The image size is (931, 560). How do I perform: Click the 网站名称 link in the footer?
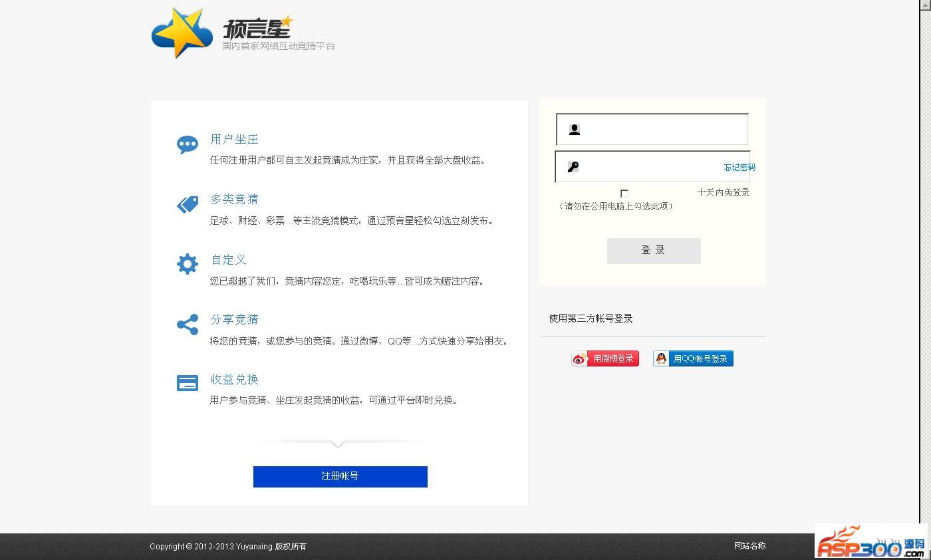click(749, 546)
